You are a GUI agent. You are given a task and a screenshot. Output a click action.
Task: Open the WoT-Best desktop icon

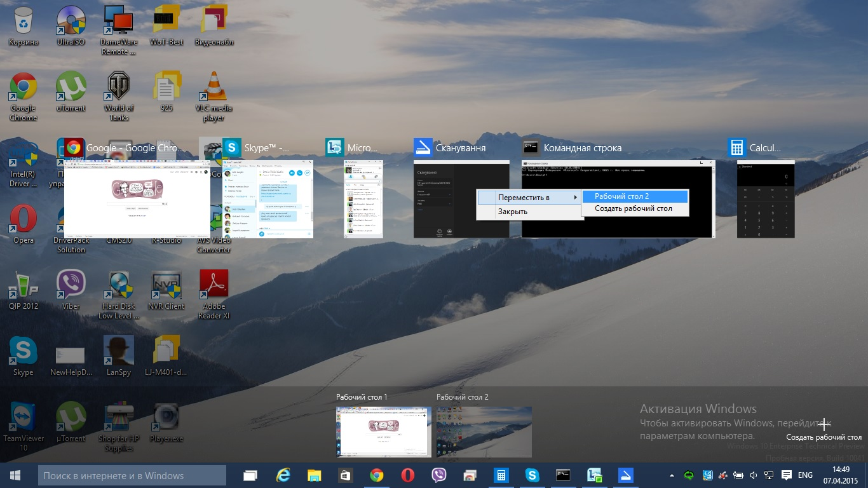pyautogui.click(x=166, y=26)
